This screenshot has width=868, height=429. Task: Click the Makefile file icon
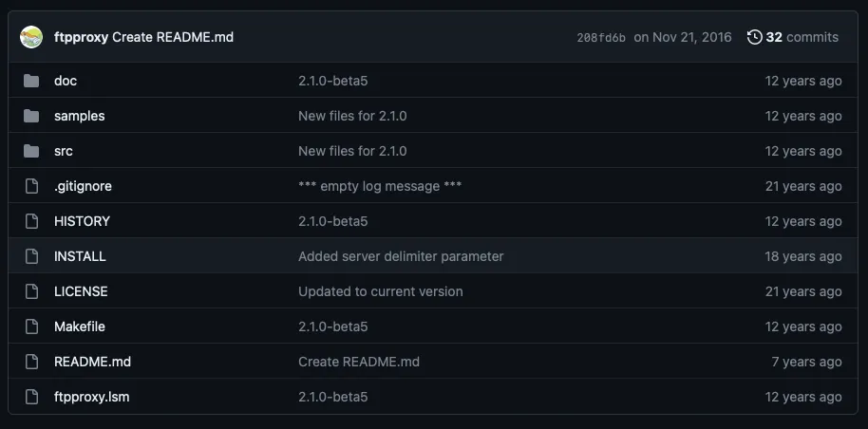click(x=31, y=326)
